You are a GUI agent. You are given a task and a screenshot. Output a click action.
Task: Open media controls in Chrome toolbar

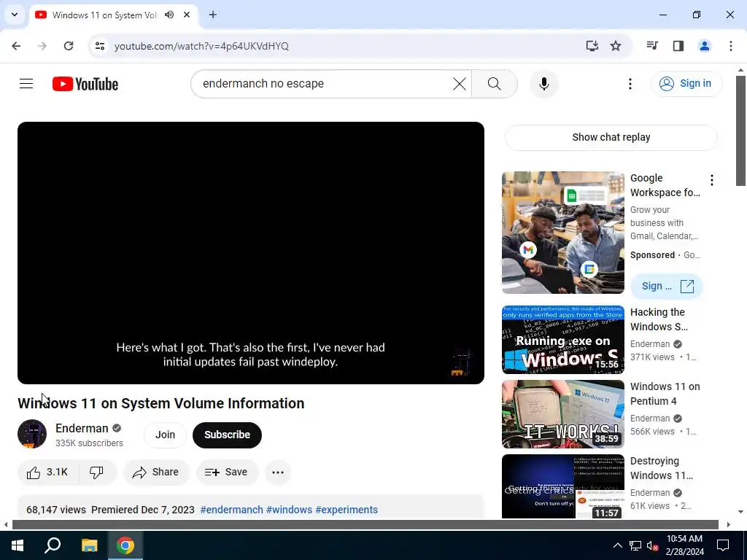652,46
